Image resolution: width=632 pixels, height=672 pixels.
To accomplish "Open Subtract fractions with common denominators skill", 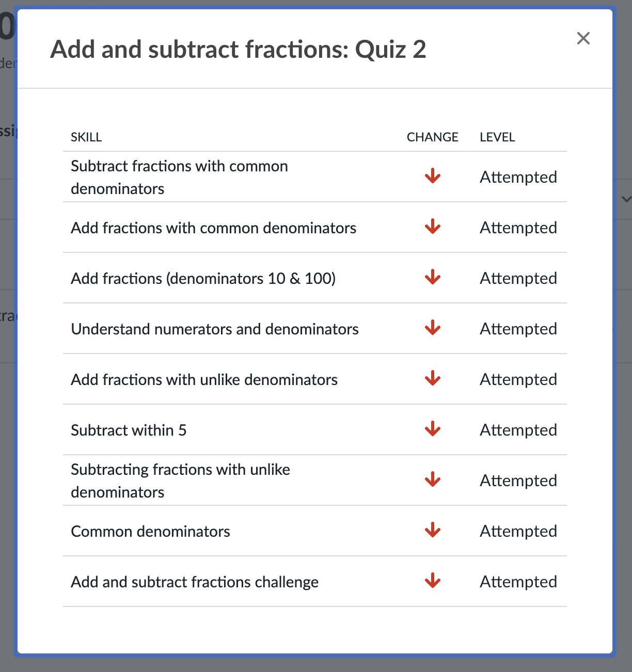I will (179, 177).
